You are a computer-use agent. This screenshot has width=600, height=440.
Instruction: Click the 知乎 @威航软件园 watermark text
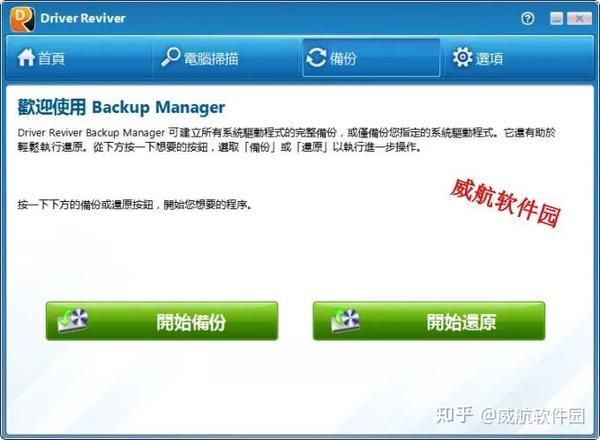(x=510, y=416)
